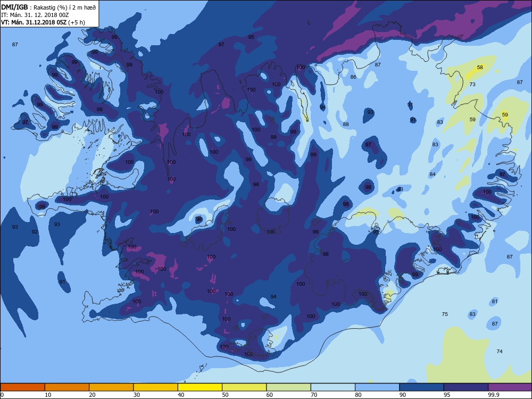The image size is (532, 399).
Task: Click the 70–80 pale blue legend swatch
Action: 333,387
